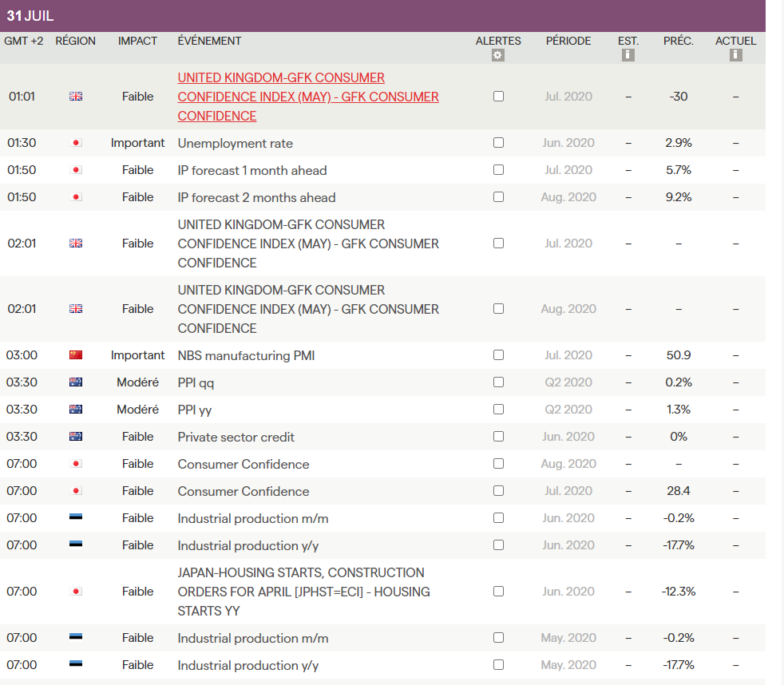Click the Australia flag beside PPI qq
The image size is (784, 685).
coord(76,382)
